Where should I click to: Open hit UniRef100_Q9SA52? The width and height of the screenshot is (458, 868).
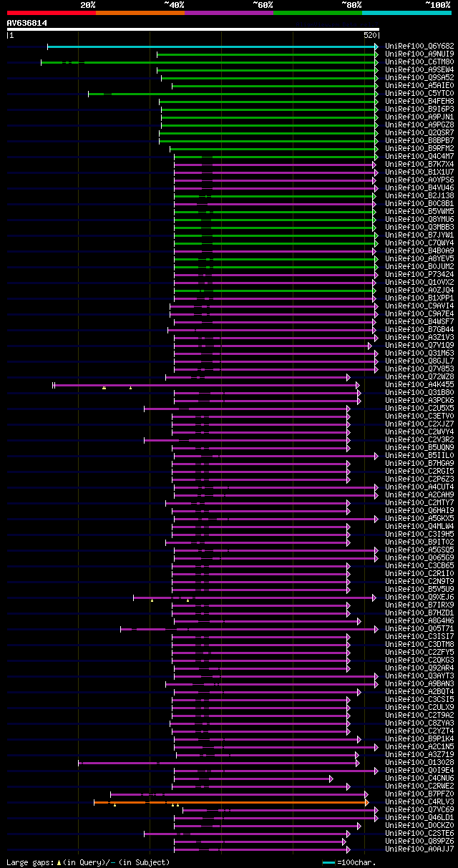(419, 78)
